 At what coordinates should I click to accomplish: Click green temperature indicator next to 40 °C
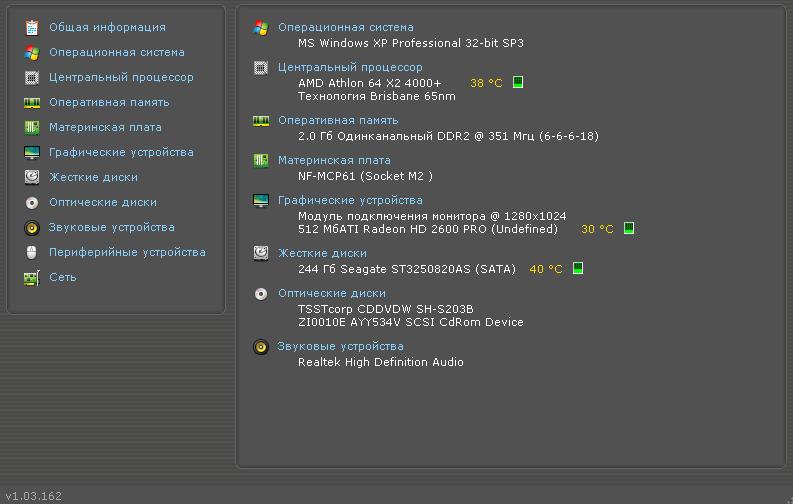click(578, 268)
